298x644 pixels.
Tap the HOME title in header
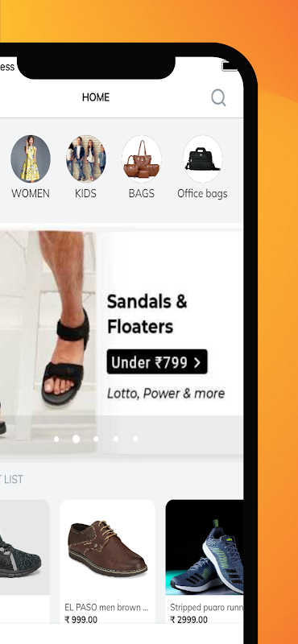click(x=96, y=97)
